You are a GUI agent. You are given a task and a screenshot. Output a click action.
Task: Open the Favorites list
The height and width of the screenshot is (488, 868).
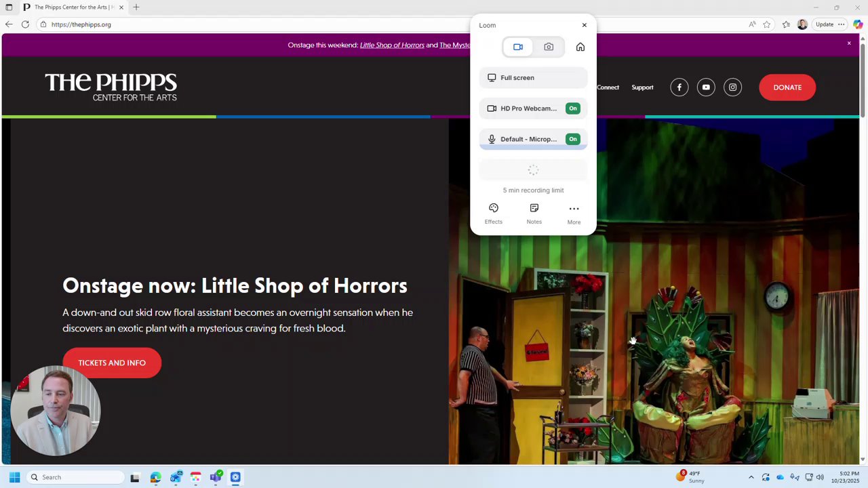[786, 24]
